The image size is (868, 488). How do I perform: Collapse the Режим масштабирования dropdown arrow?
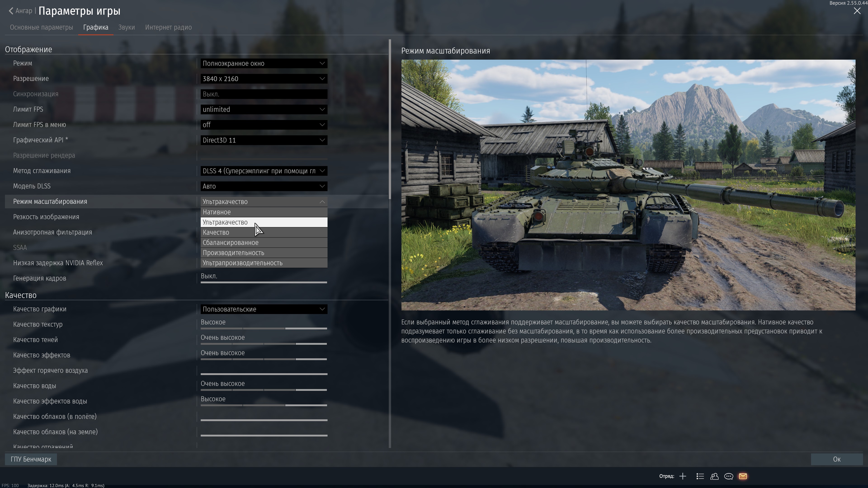[x=322, y=202]
